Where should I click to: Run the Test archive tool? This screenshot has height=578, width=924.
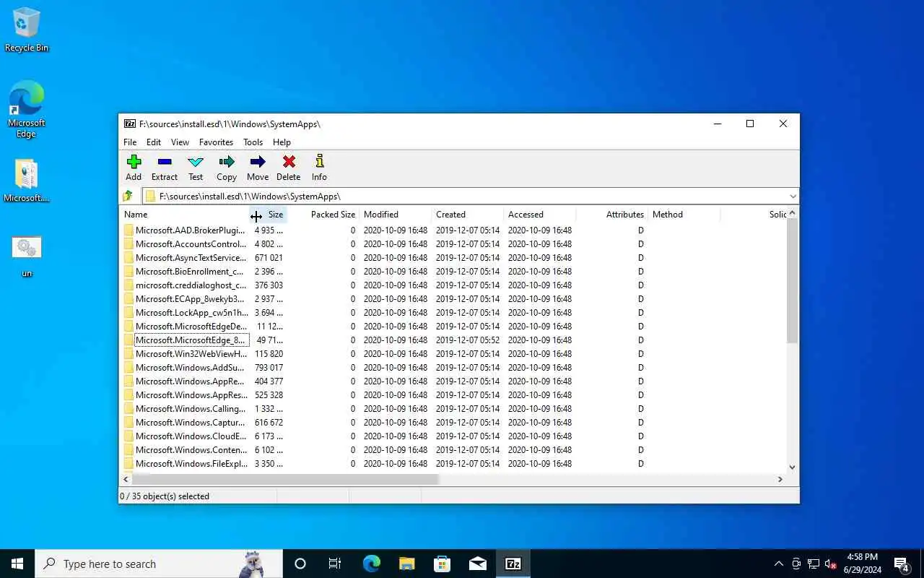click(196, 168)
